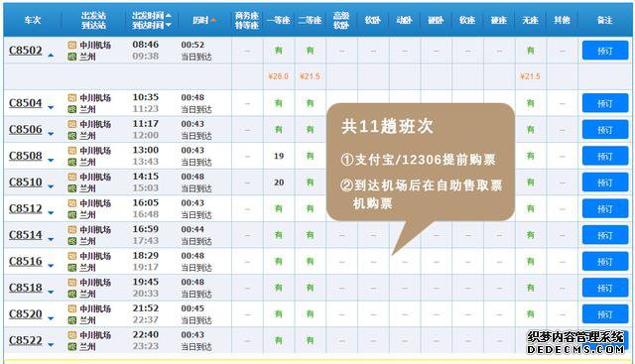The height and width of the screenshot is (364, 635).
Task: Open train C8520 details link
Action: coord(26,313)
